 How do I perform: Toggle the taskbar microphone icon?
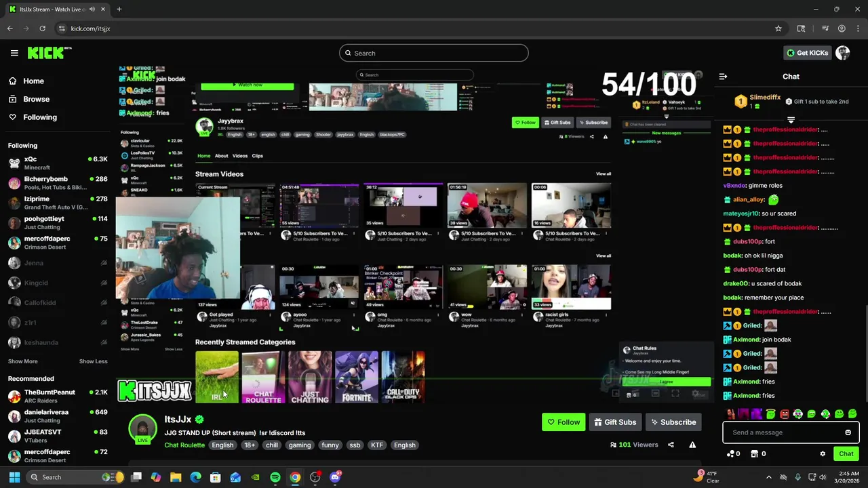(x=797, y=477)
